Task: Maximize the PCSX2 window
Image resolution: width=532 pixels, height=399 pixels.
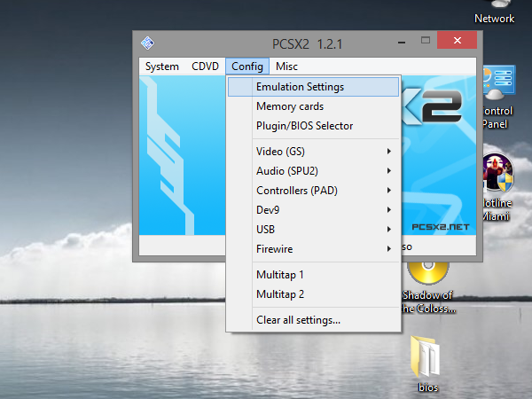Action: pos(426,41)
